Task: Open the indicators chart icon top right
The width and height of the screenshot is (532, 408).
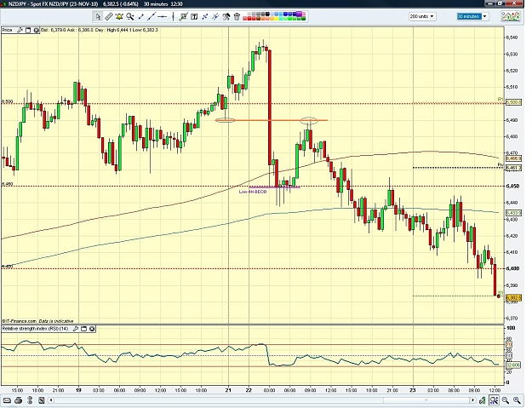Action: 511,16
